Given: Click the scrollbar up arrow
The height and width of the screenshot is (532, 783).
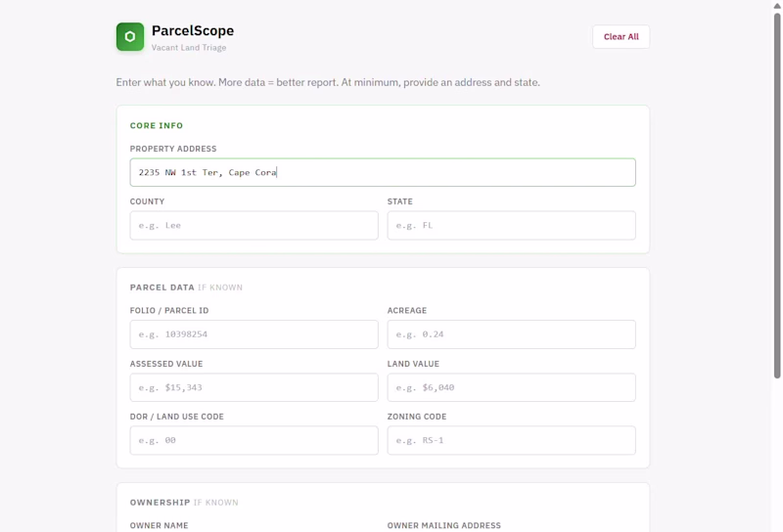Looking at the screenshot, I should 777,5.
